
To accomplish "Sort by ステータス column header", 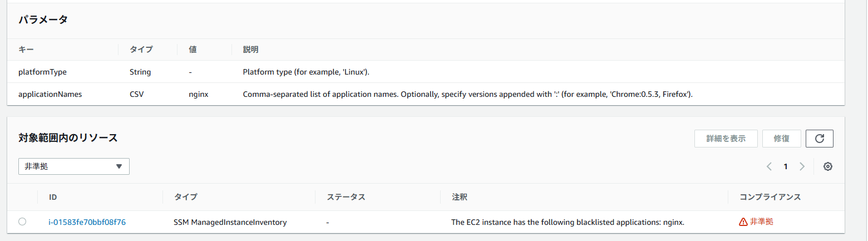I will click(x=346, y=197).
